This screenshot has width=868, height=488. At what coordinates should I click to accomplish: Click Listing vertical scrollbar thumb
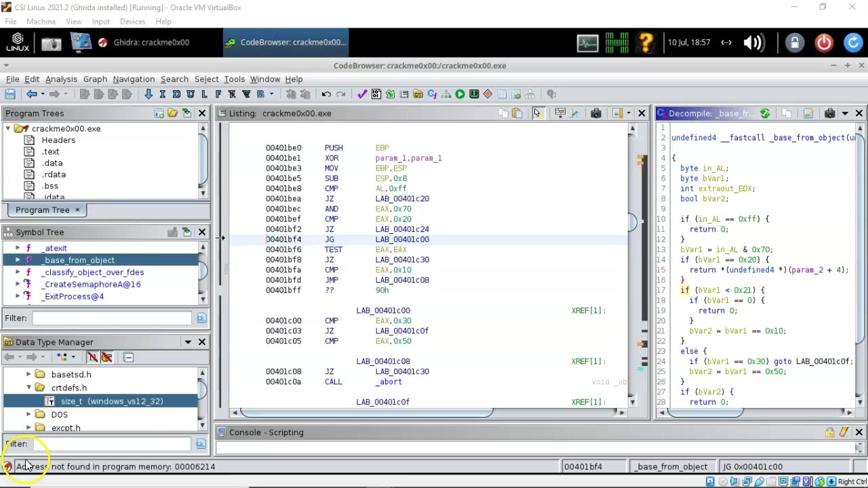click(x=632, y=222)
